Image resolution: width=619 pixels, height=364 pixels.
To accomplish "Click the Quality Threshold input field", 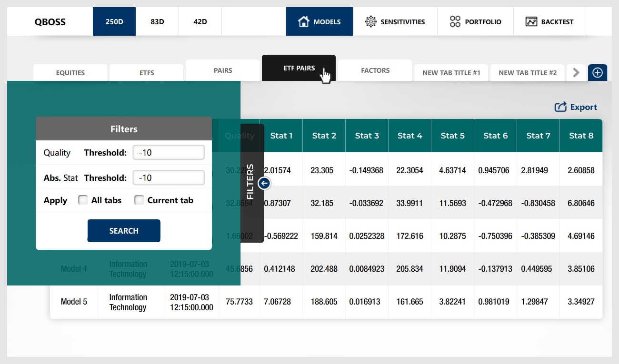I will [169, 153].
